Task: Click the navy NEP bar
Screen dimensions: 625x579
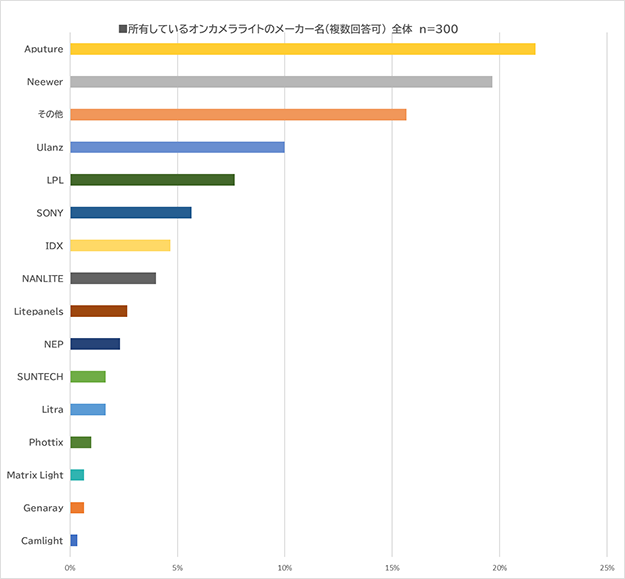Action: [95, 344]
